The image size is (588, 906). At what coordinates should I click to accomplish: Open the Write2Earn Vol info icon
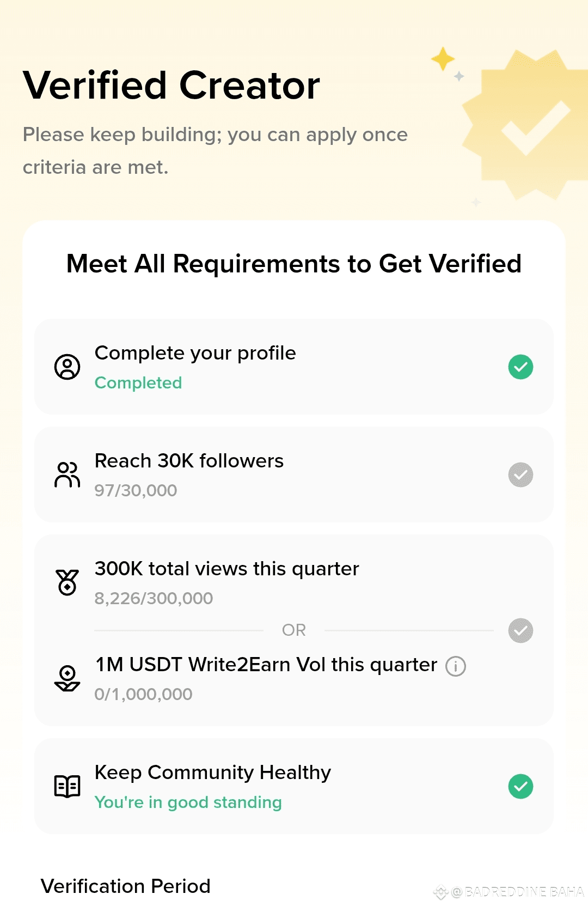[456, 666]
